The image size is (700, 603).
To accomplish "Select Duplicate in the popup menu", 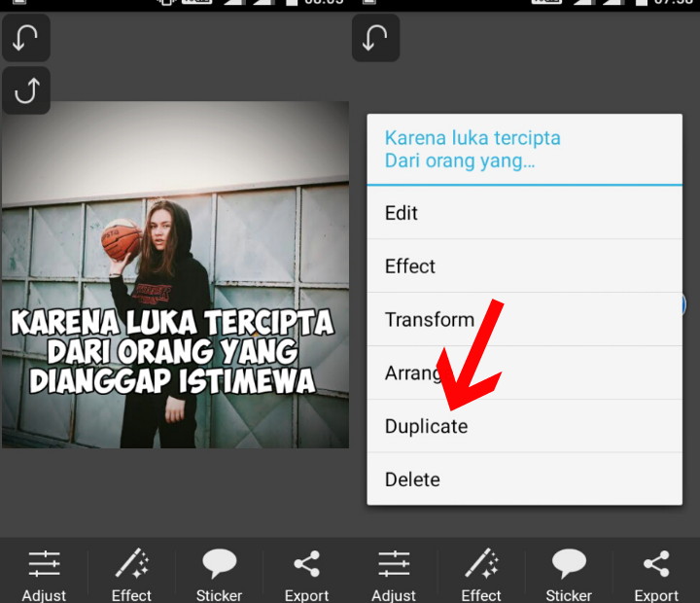I will click(525, 426).
